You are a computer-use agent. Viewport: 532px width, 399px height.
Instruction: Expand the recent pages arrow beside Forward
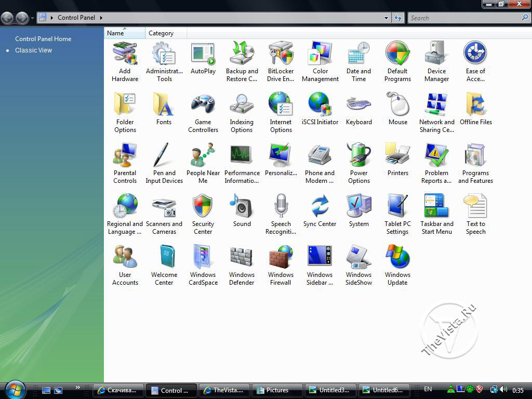[32, 18]
